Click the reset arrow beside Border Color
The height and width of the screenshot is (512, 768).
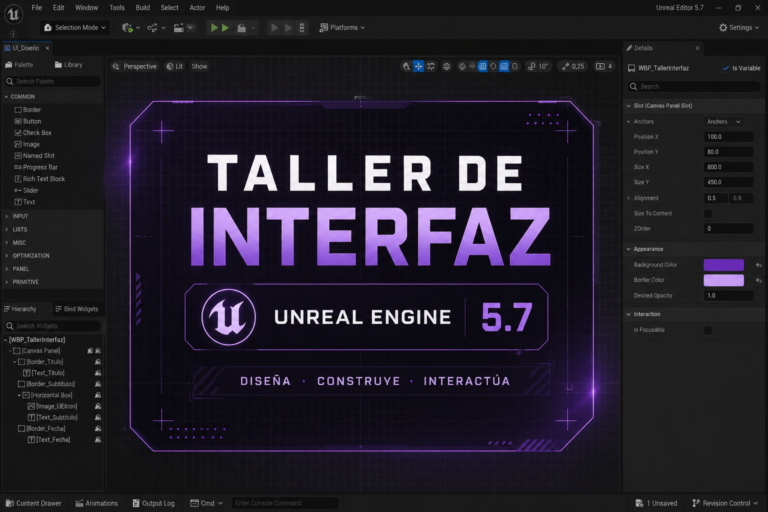tap(759, 280)
